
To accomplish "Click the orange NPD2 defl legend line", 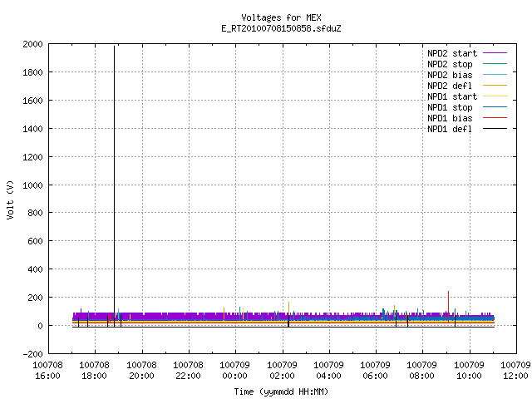I will 495,85.
